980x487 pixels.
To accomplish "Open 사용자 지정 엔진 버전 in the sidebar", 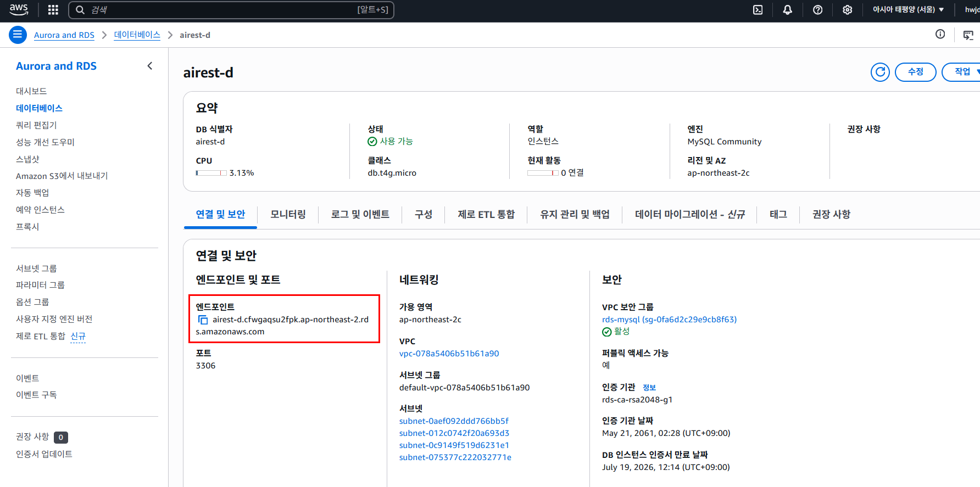I will (x=54, y=319).
